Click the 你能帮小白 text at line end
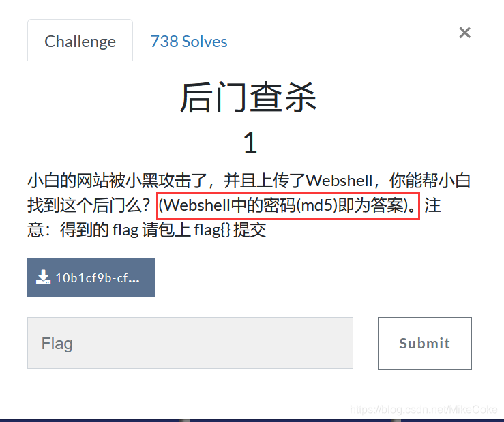This screenshot has width=504, height=422. (430, 181)
